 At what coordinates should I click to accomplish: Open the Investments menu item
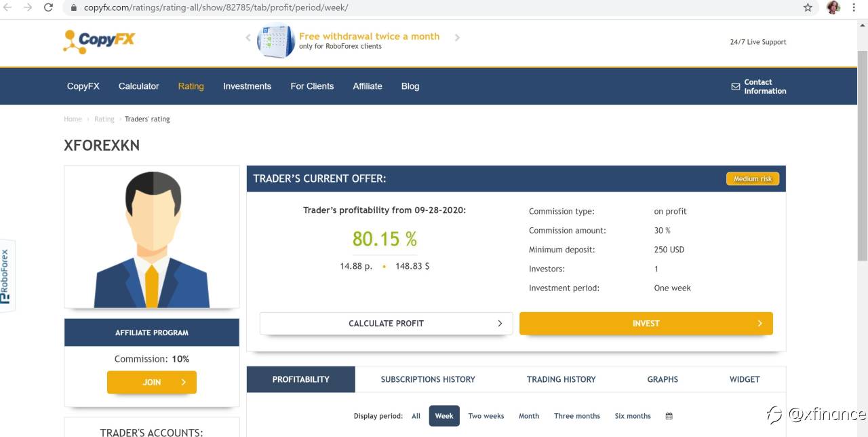click(247, 86)
